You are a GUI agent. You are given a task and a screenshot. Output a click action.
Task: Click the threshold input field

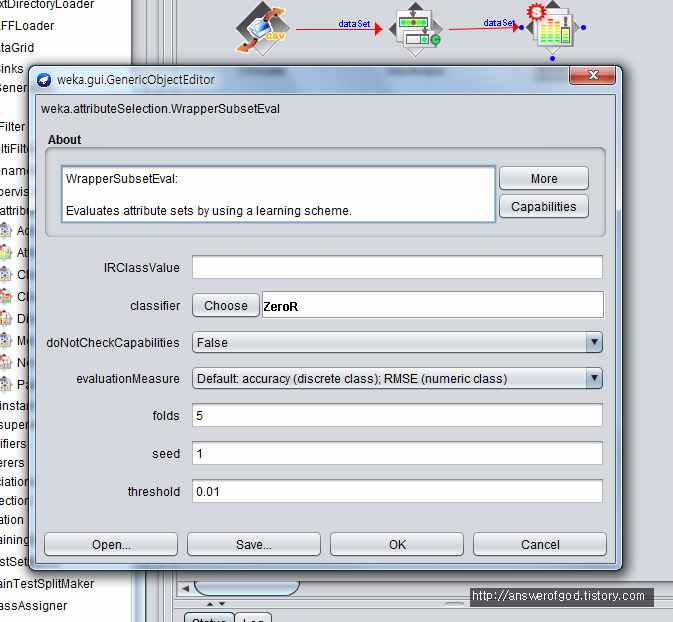point(397,491)
